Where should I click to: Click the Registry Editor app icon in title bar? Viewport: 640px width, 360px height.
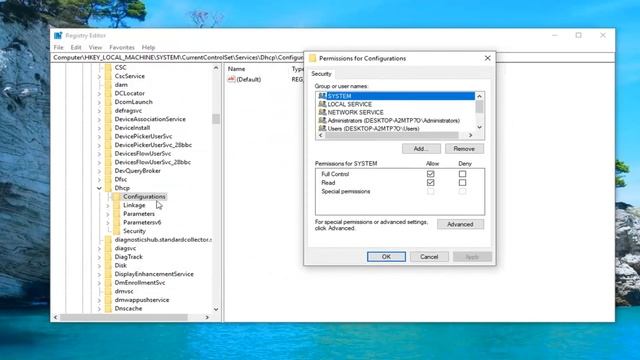(x=58, y=36)
